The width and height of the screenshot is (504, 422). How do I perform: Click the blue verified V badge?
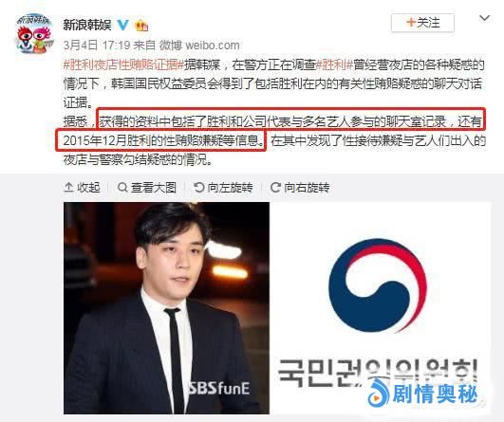(x=122, y=25)
